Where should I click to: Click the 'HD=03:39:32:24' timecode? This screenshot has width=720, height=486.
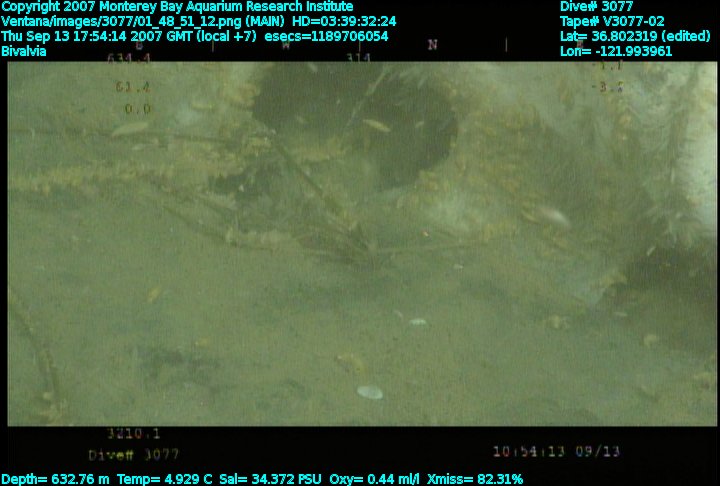344,21
